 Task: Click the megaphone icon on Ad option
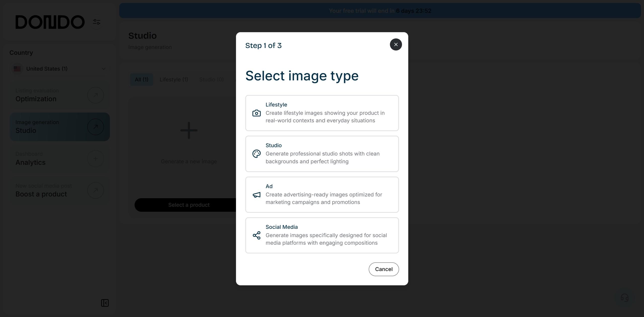pyautogui.click(x=256, y=195)
